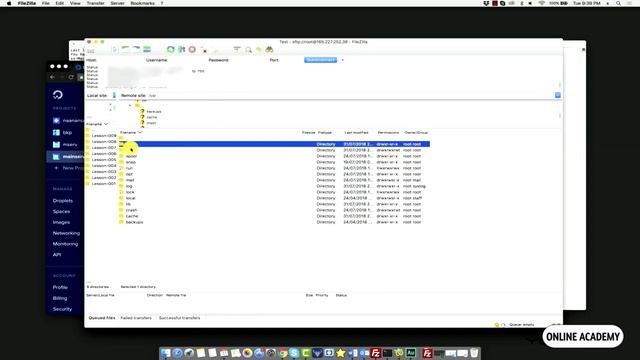
Task: Open the View menu
Action: 75,3
